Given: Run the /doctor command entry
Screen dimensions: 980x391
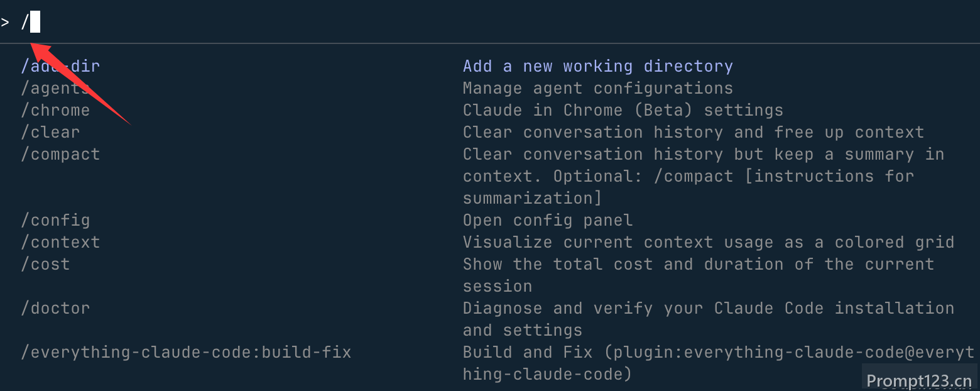Looking at the screenshot, I should point(55,308).
